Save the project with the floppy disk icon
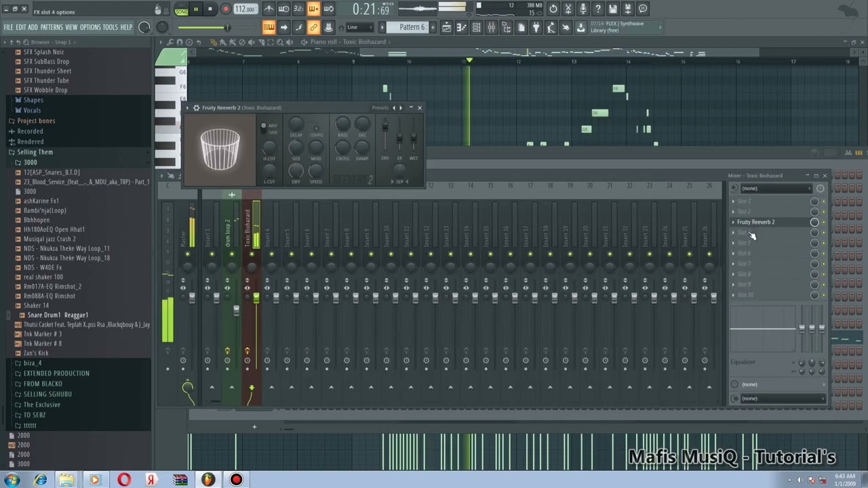 click(x=613, y=9)
